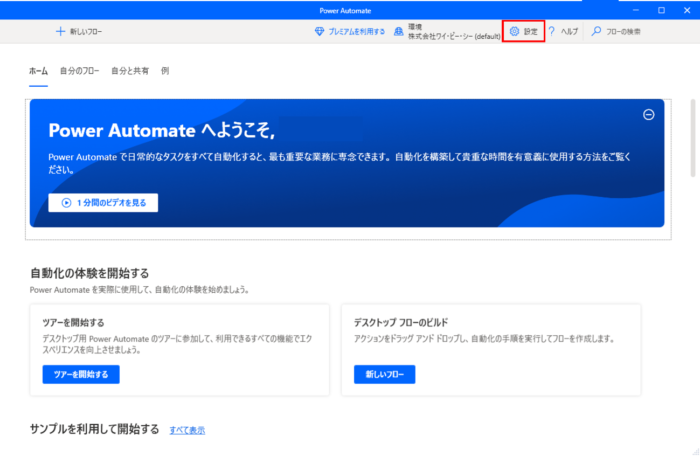Close the Power Automate window
Viewport: 700px width, 456px height.
coord(687,10)
